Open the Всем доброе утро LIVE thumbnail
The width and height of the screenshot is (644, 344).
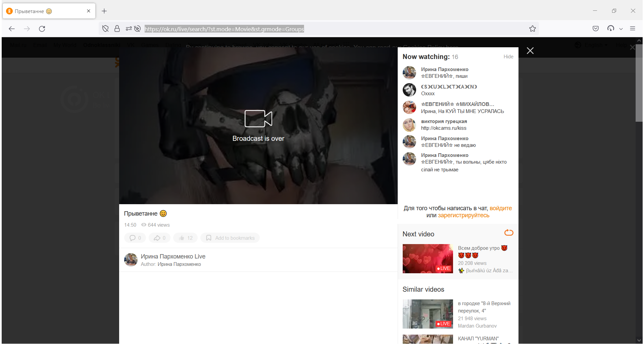point(428,259)
